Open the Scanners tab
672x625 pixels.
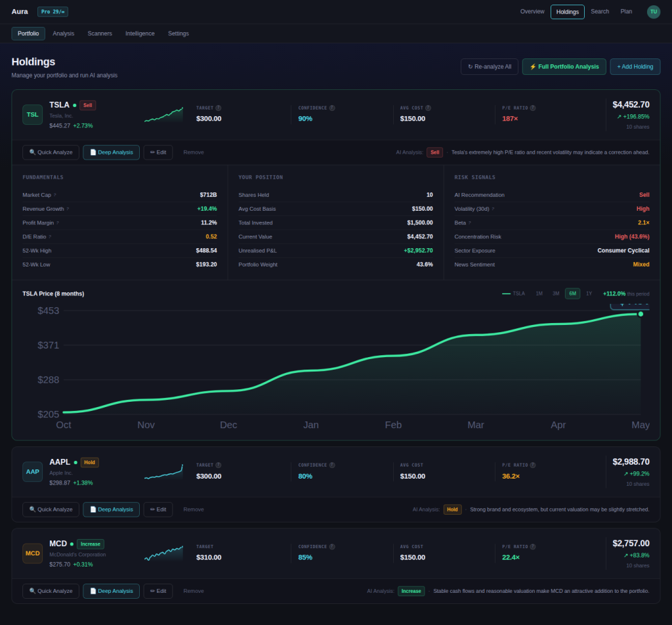(x=100, y=33)
